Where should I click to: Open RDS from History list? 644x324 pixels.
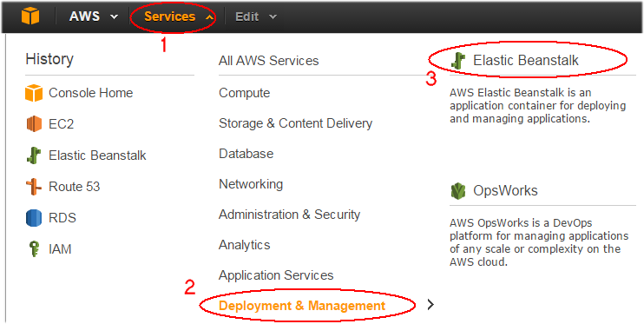pos(62,217)
